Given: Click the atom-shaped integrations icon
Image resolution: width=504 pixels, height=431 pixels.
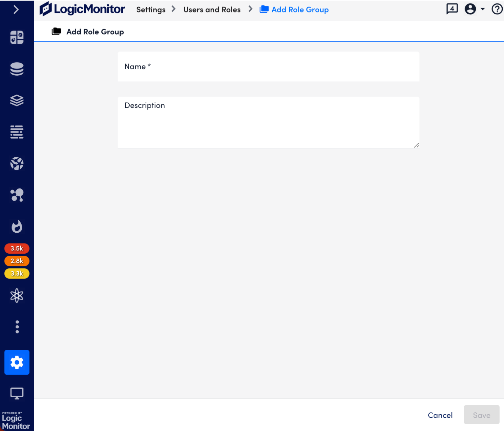Looking at the screenshot, I should point(17,295).
